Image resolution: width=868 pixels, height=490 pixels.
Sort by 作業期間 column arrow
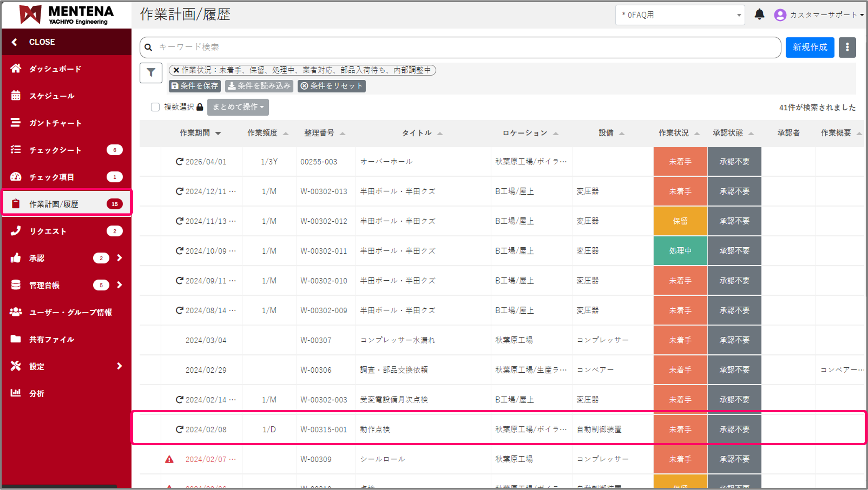218,133
